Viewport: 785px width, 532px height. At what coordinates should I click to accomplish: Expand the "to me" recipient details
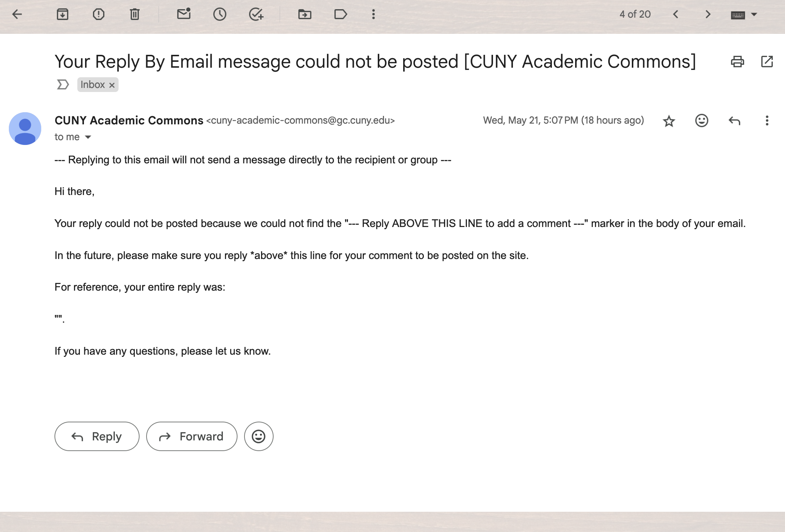(x=88, y=137)
